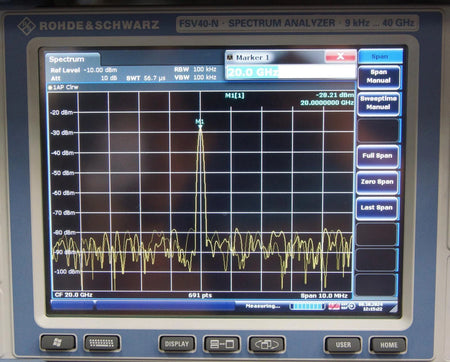Tap the SWT 56.7 µs setting

click(146, 78)
